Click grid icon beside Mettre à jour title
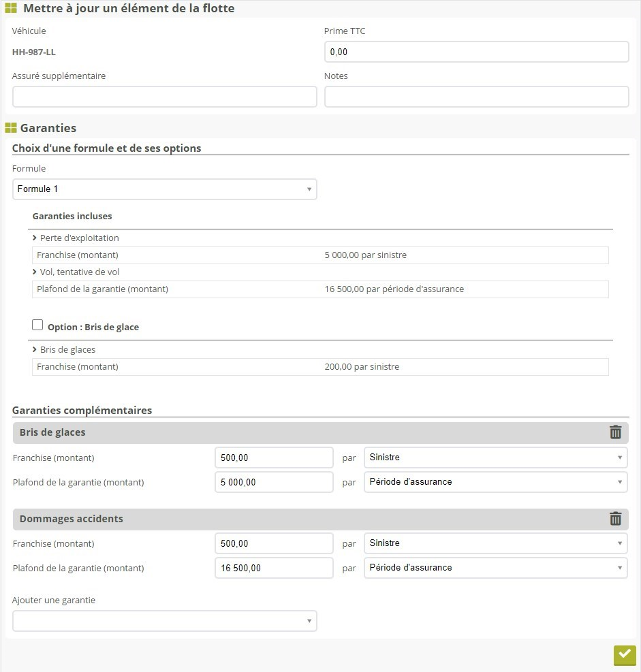 click(x=11, y=9)
